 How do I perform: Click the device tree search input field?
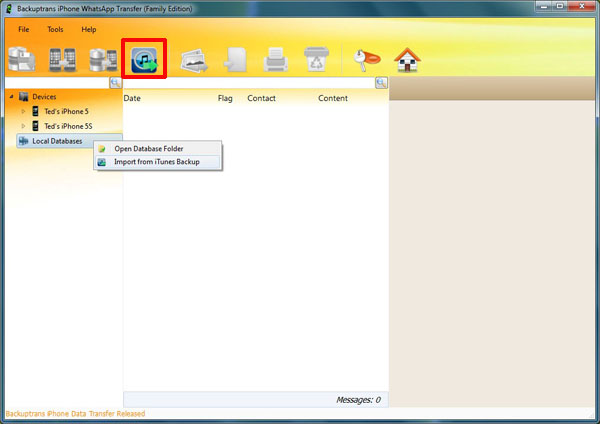pyautogui.click(x=57, y=83)
